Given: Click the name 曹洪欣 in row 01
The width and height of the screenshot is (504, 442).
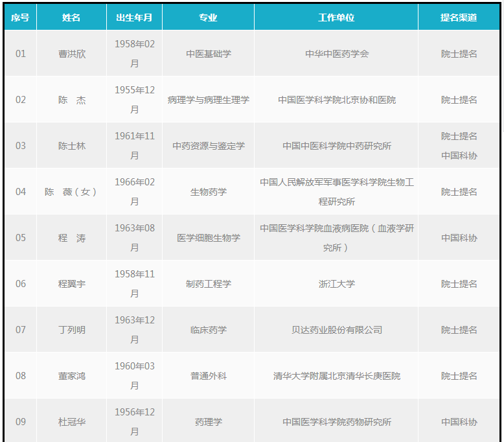Looking at the screenshot, I should (71, 54).
